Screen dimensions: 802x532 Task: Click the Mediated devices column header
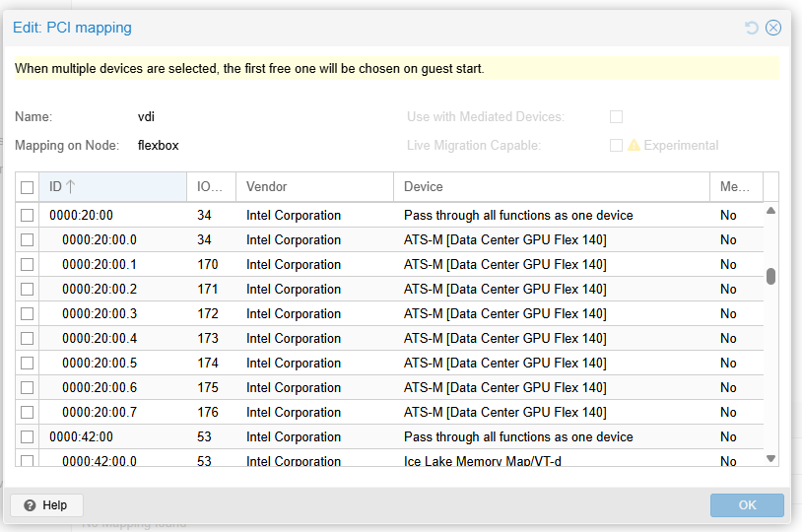click(734, 186)
